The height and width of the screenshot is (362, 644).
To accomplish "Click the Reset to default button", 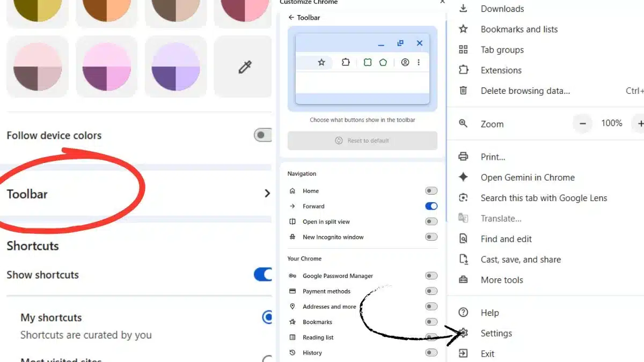I will (362, 141).
